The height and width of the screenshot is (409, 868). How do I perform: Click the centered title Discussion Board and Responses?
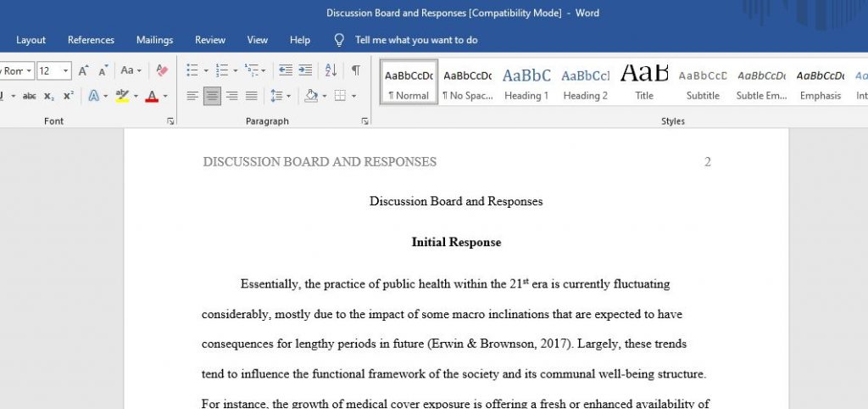point(456,201)
